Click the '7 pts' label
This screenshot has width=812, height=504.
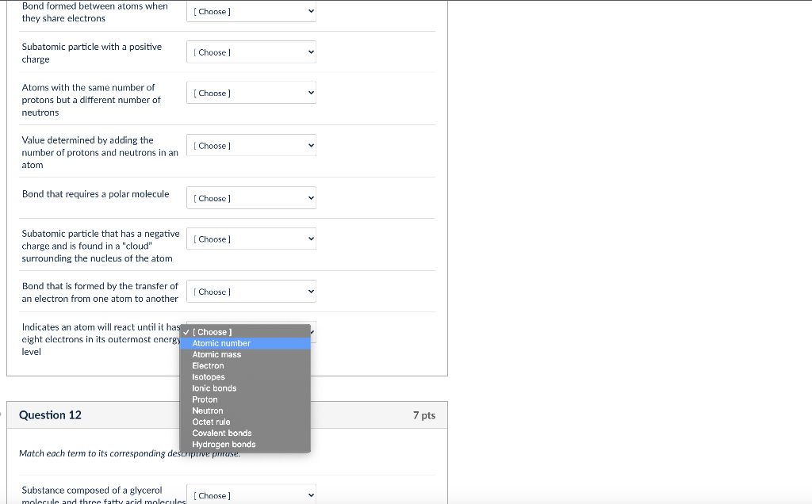(x=424, y=415)
